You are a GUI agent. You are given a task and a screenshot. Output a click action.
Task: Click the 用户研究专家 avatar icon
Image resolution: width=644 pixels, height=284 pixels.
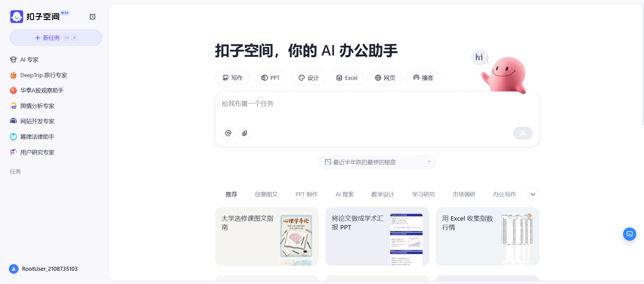coord(13,152)
